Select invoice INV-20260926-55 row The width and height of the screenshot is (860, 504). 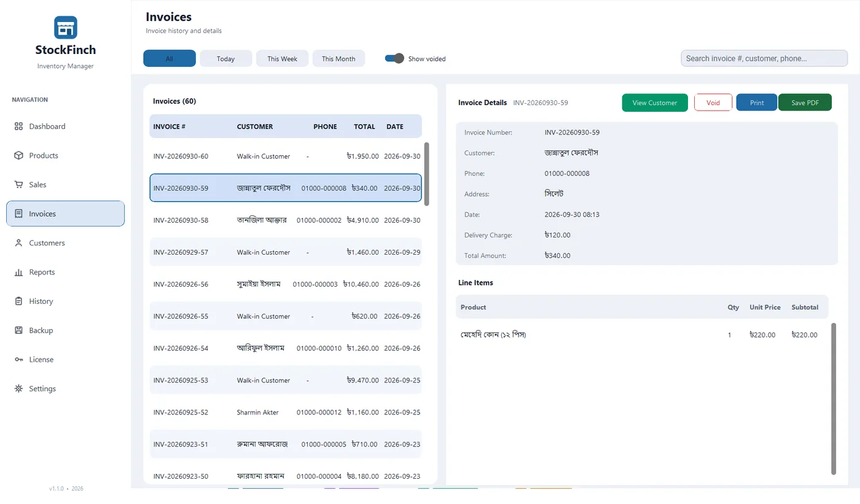(x=286, y=316)
